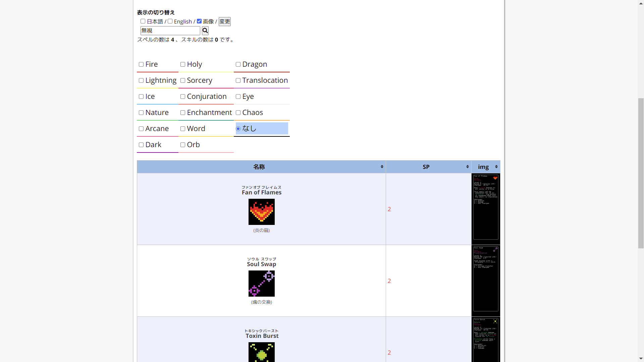This screenshot has height=362, width=644.
Task: Enable the English display checkbox
Action: [x=170, y=21]
